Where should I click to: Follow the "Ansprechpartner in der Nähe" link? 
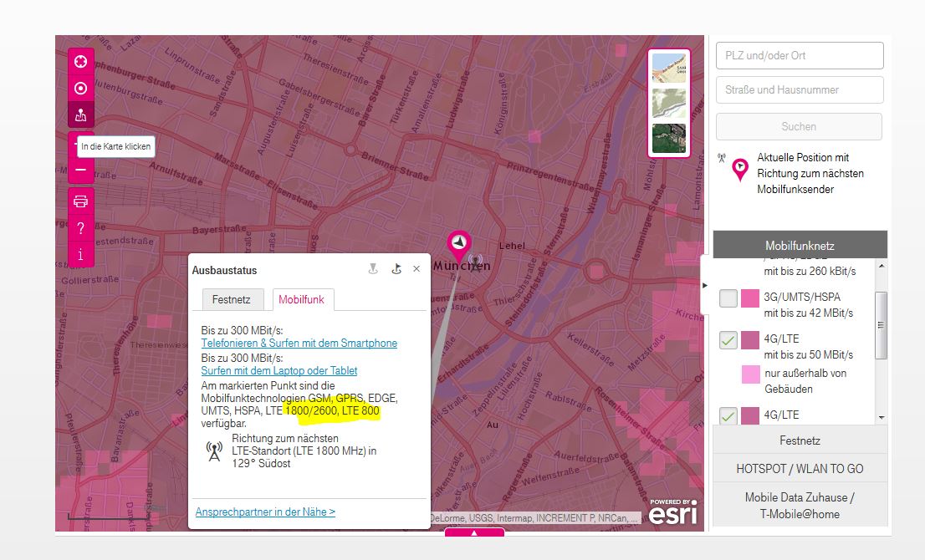point(265,512)
